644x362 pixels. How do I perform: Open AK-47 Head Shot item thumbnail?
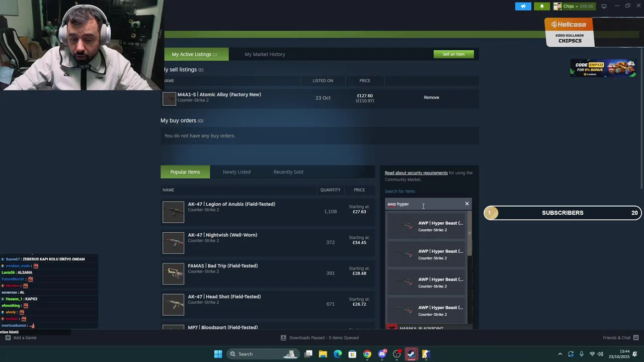click(x=173, y=305)
